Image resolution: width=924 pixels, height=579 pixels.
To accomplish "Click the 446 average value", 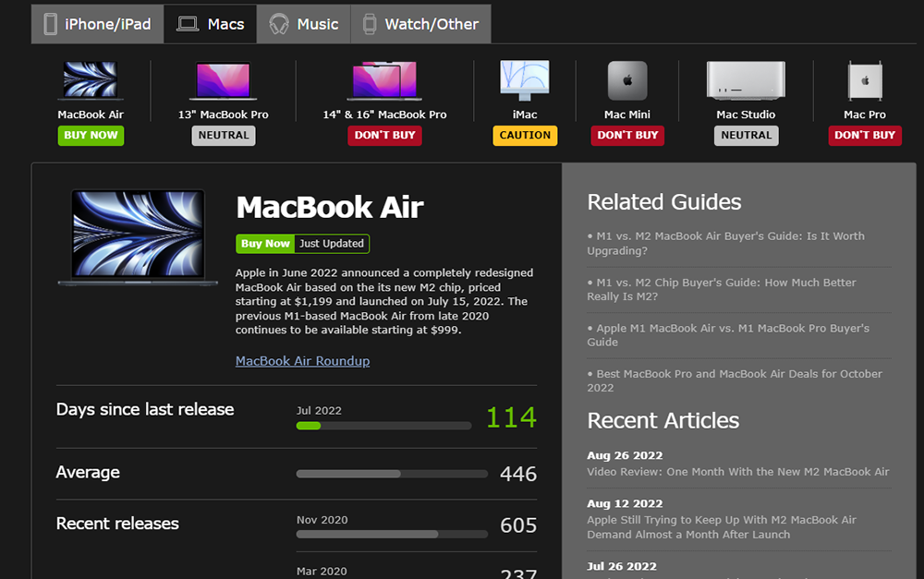I will click(518, 474).
